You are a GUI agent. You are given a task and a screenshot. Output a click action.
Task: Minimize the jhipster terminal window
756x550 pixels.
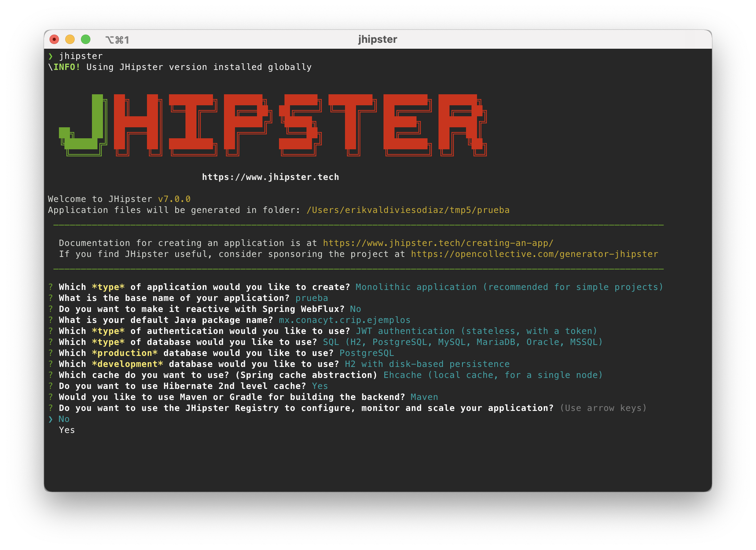(x=70, y=39)
